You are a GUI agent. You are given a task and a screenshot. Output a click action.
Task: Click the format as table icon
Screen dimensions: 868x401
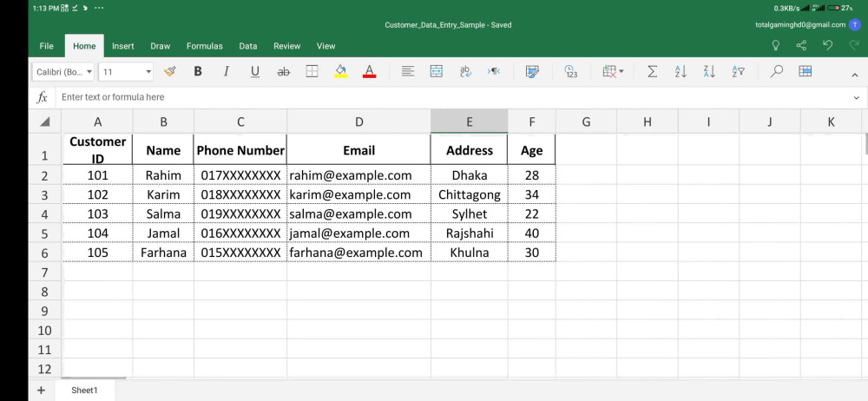(x=806, y=71)
